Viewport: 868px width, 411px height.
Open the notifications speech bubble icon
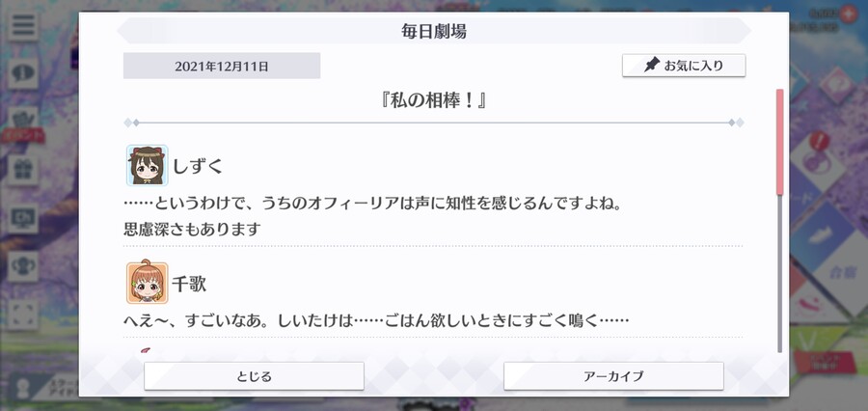click(23, 73)
